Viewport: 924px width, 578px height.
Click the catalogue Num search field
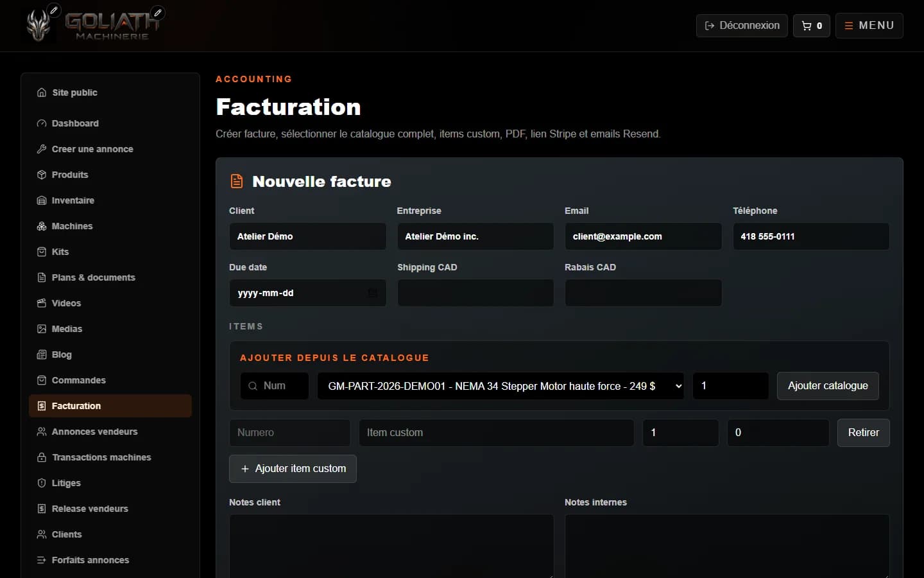coord(275,386)
